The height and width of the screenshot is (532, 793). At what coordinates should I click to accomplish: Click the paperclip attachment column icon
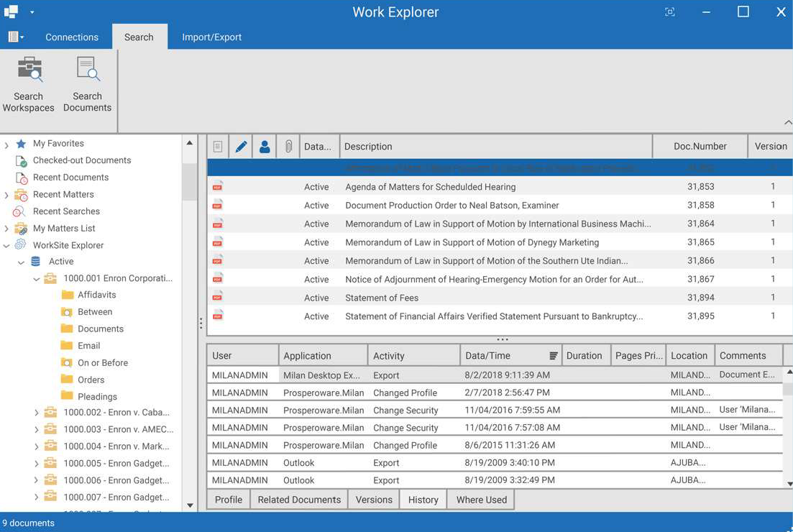288,147
